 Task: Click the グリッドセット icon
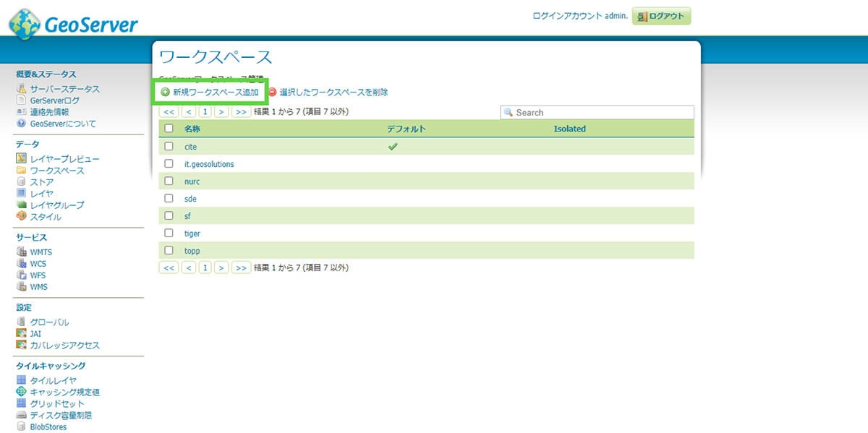click(x=21, y=404)
